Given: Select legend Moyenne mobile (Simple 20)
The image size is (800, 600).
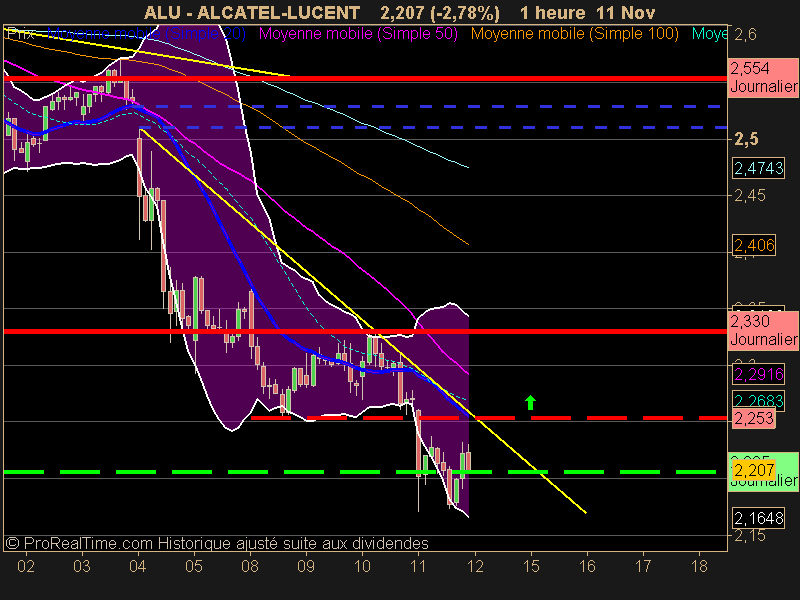Looking at the screenshot, I should [146, 34].
